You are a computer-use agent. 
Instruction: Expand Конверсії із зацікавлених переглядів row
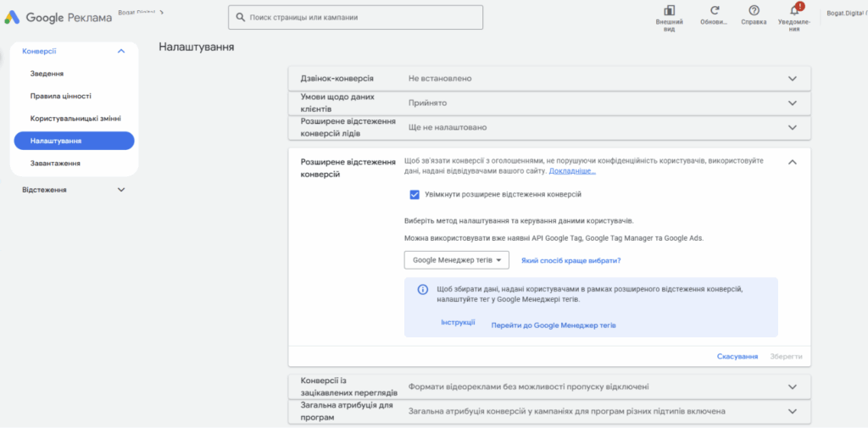793,386
